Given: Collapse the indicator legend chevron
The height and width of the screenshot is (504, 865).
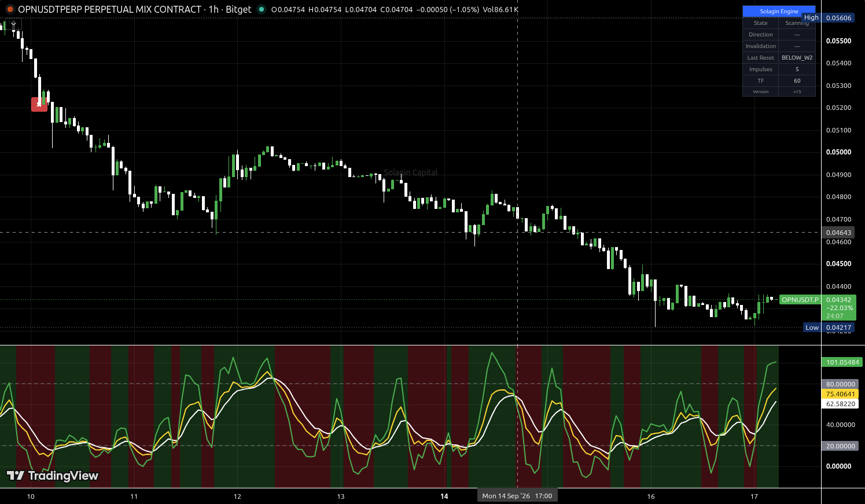Looking at the screenshot, I should tap(14, 24).
